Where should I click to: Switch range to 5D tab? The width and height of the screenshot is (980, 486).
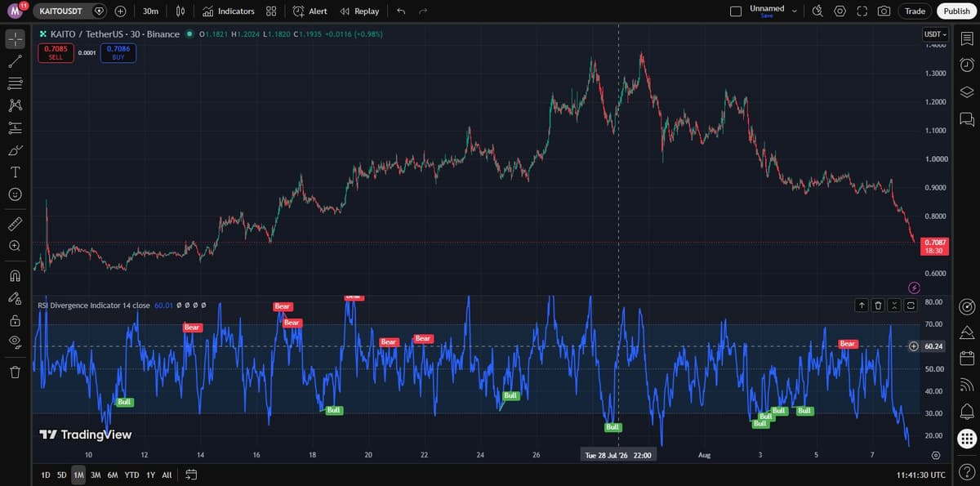coord(61,475)
